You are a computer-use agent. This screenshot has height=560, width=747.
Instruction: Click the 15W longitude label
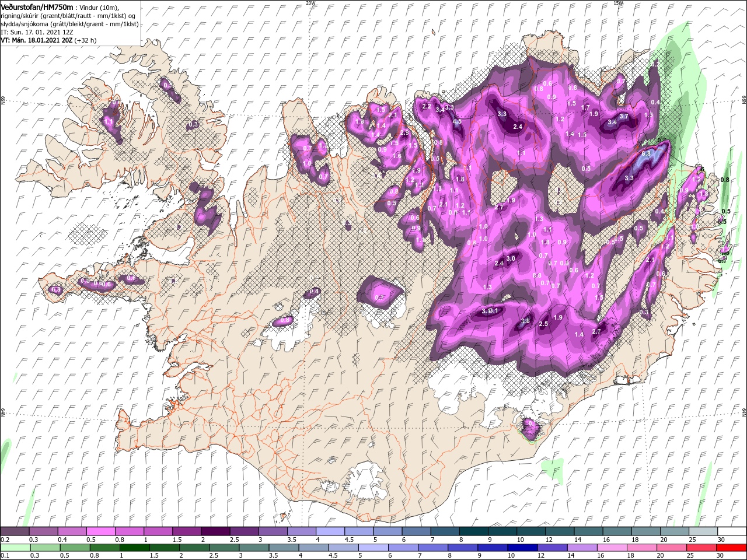618,3
